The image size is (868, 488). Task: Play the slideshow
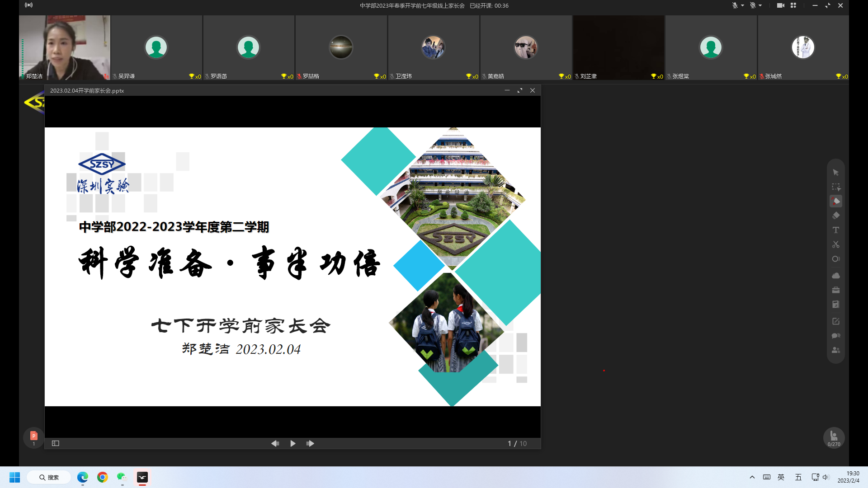293,443
